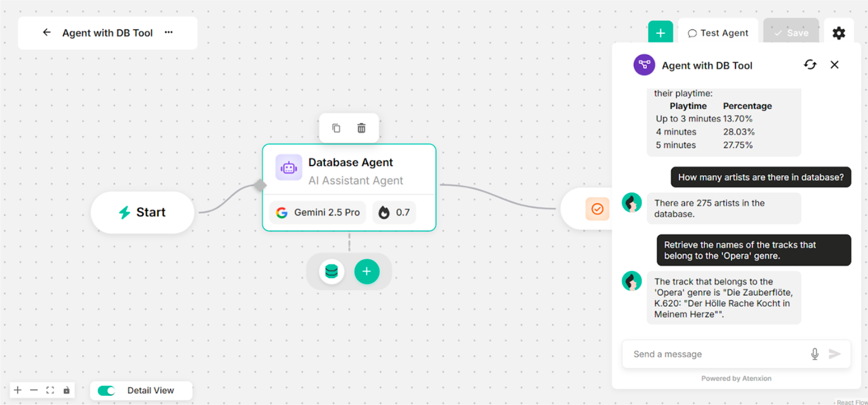Screen dimensions: 868x405
Task: Zoom out on the canvas
Action: [34, 390]
